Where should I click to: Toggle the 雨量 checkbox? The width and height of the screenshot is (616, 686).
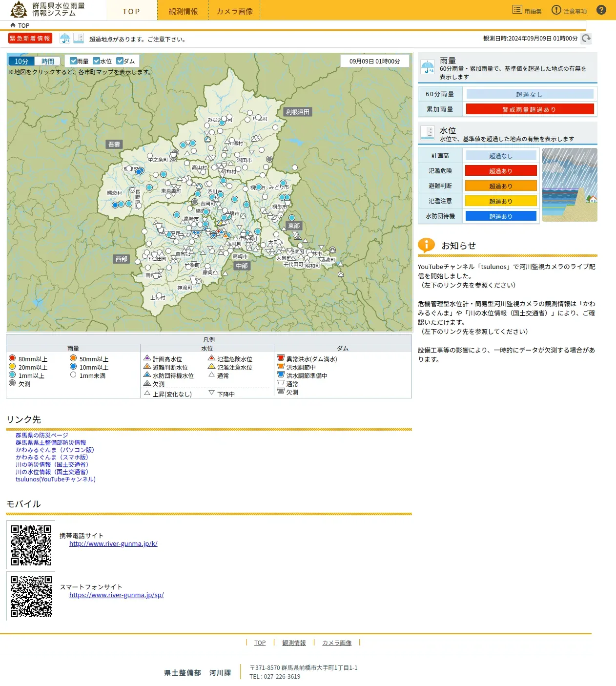[x=73, y=61]
